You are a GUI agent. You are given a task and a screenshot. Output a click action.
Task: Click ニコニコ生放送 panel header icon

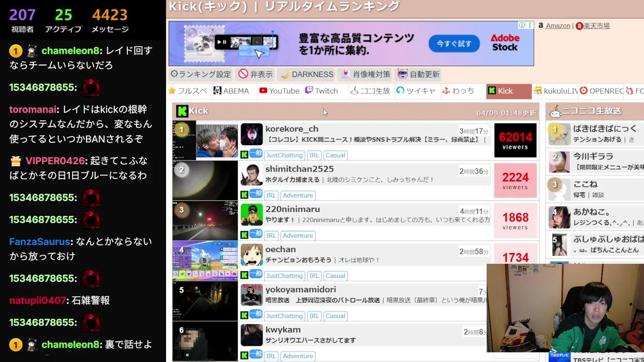[x=555, y=111]
